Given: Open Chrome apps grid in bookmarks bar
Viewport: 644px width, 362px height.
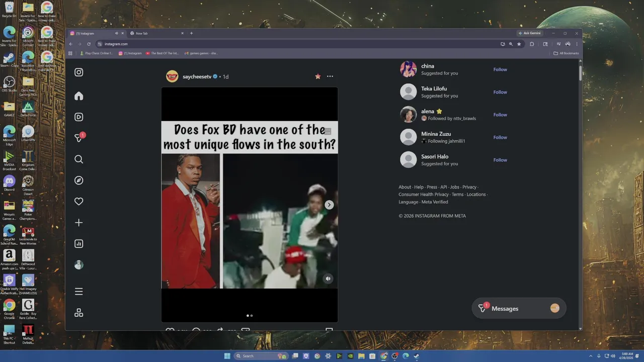Looking at the screenshot, I should pyautogui.click(x=70, y=53).
